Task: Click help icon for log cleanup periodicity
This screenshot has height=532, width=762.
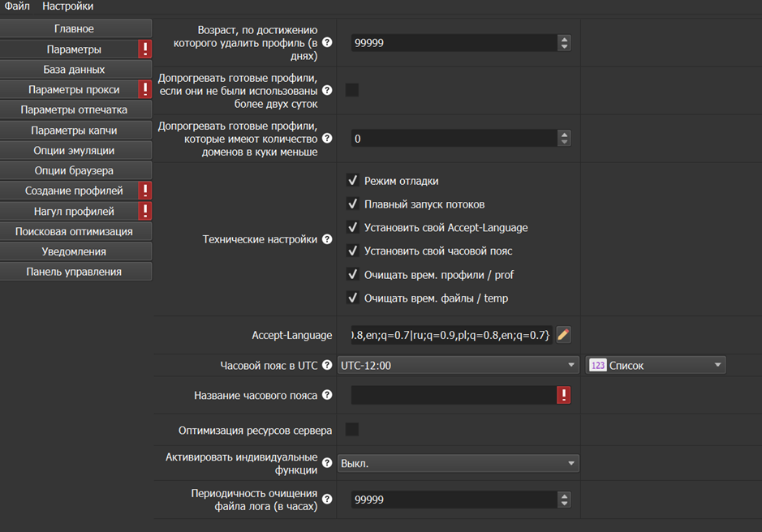Action: [327, 500]
